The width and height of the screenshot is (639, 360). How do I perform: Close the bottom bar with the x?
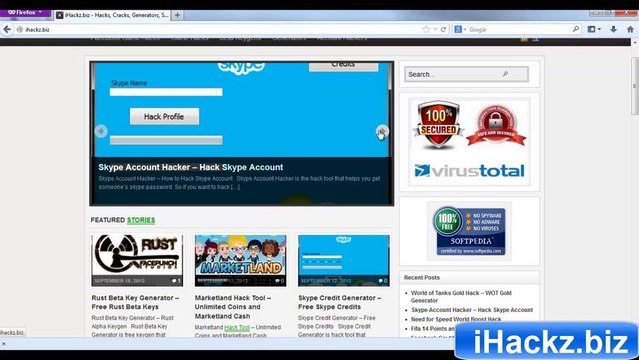(x=4, y=344)
